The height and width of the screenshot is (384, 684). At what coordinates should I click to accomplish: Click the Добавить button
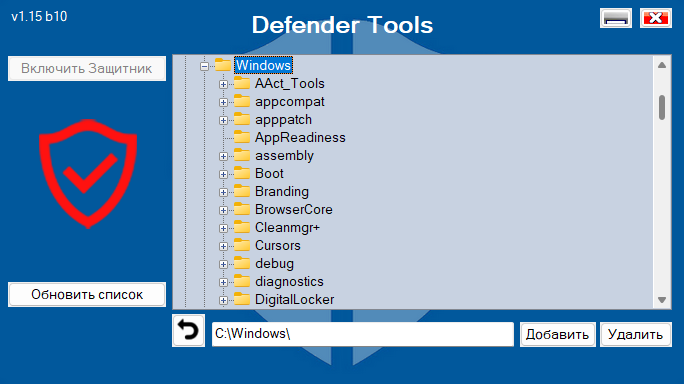[557, 335]
